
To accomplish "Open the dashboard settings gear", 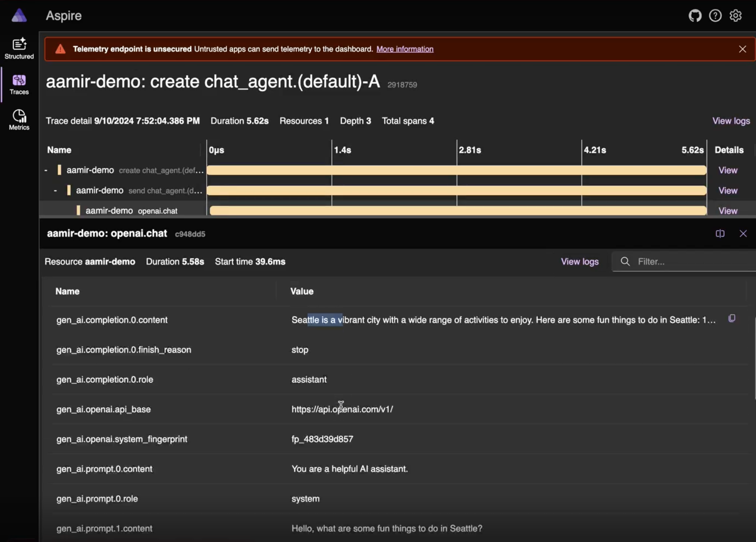I will click(x=736, y=15).
